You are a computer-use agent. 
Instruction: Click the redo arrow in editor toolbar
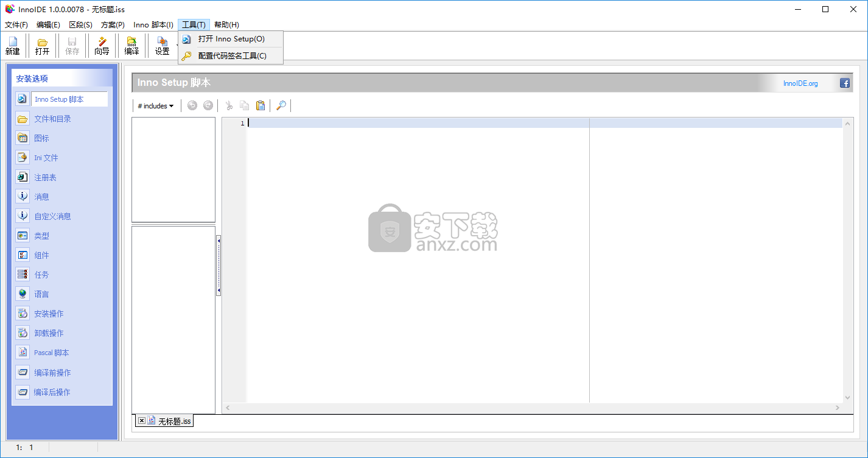208,105
